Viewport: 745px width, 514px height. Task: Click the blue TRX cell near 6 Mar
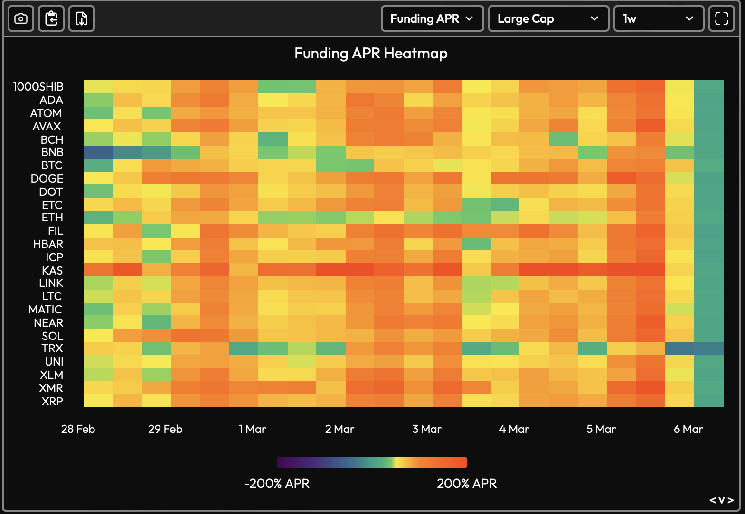tap(679, 348)
